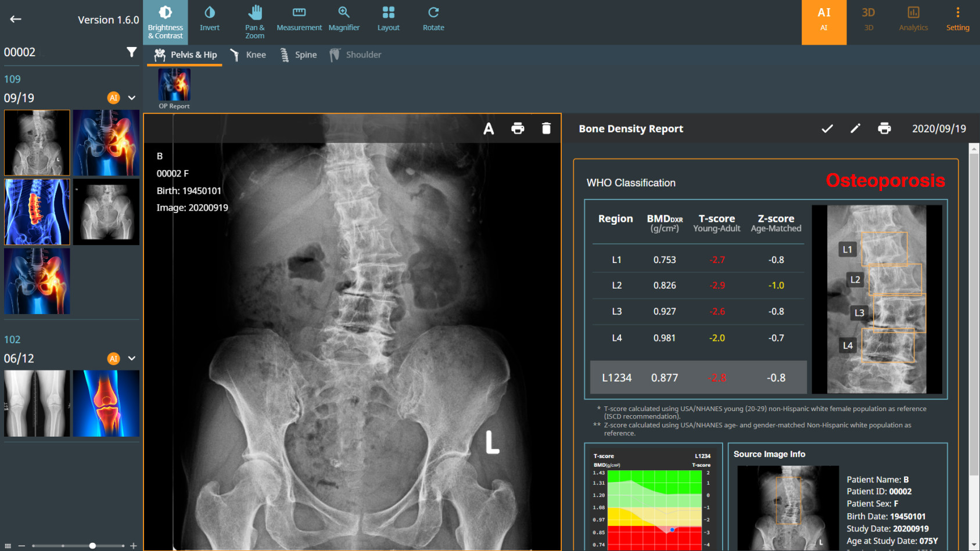
Task: Collapse the 09/19 study with chevron
Action: click(132, 98)
